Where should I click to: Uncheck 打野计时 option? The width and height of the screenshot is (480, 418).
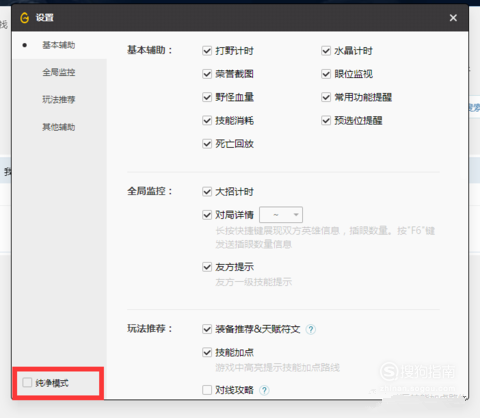(207, 51)
